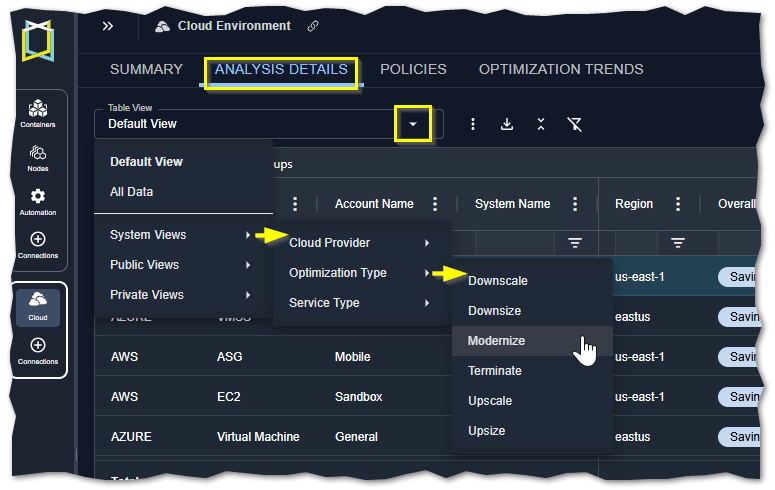The image size is (775, 490).
Task: Click Savings badge in Sandbox row
Action: pyautogui.click(x=738, y=397)
